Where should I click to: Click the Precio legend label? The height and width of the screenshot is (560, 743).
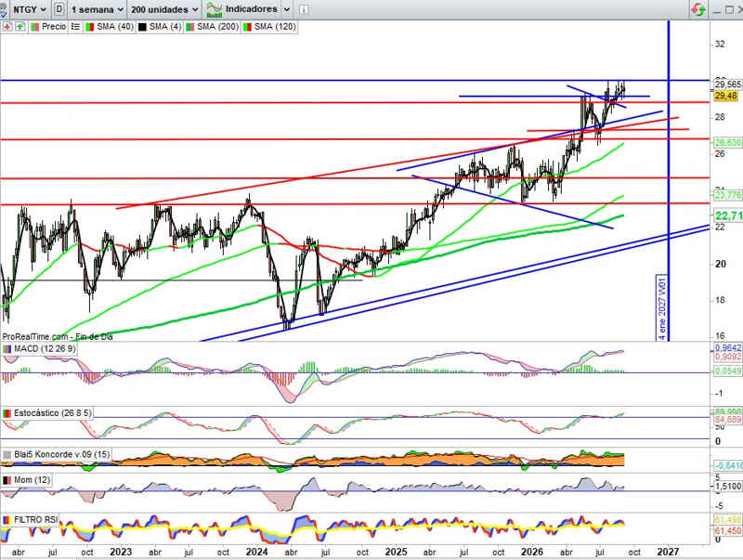click(x=54, y=27)
